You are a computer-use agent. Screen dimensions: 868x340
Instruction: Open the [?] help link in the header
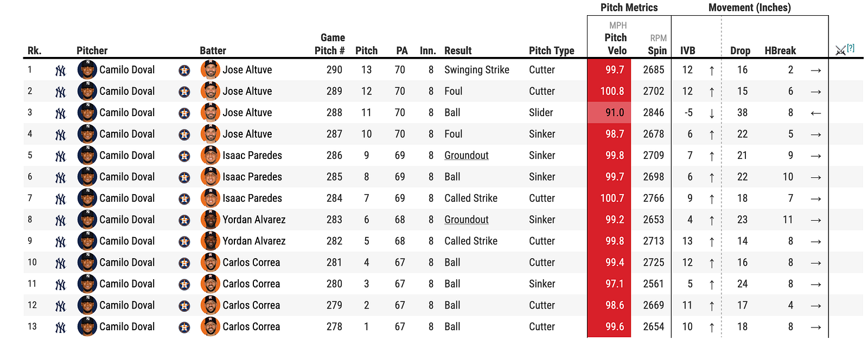pos(851,48)
